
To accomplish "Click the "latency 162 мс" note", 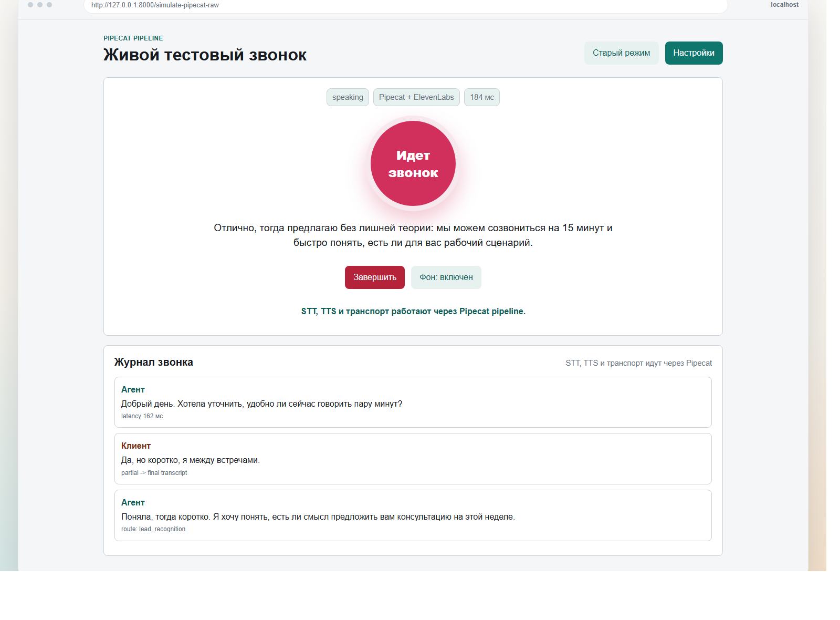I will tap(142, 416).
